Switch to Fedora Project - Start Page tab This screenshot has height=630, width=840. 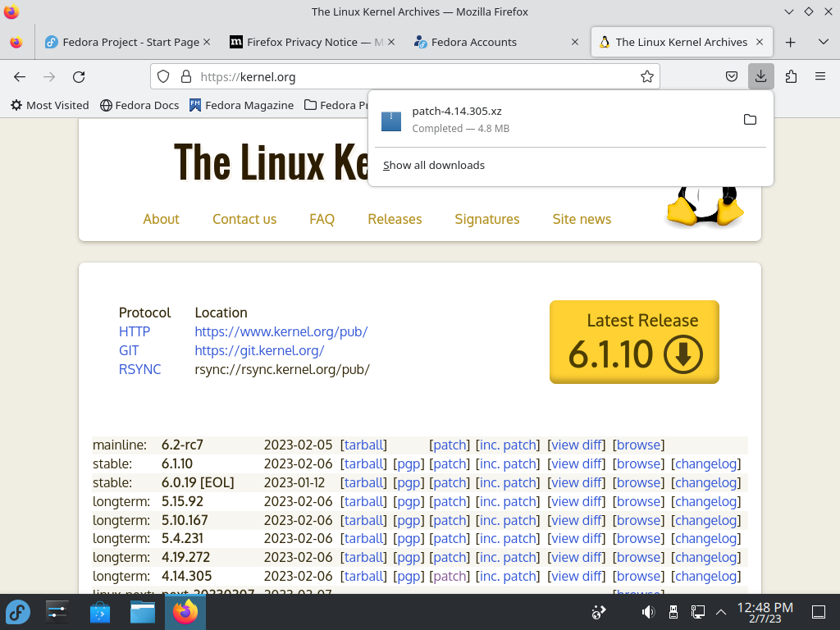pyautogui.click(x=127, y=42)
